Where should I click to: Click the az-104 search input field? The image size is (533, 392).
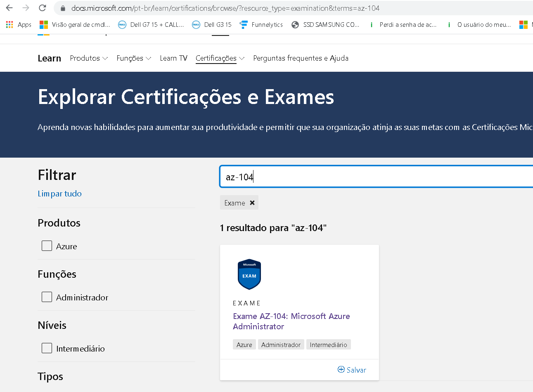pos(376,177)
